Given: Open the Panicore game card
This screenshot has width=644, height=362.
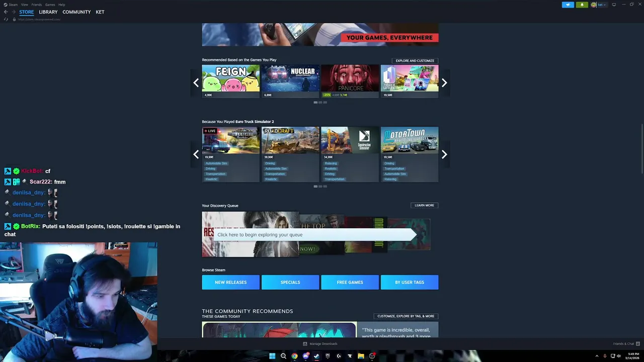Looking at the screenshot, I should tap(350, 81).
